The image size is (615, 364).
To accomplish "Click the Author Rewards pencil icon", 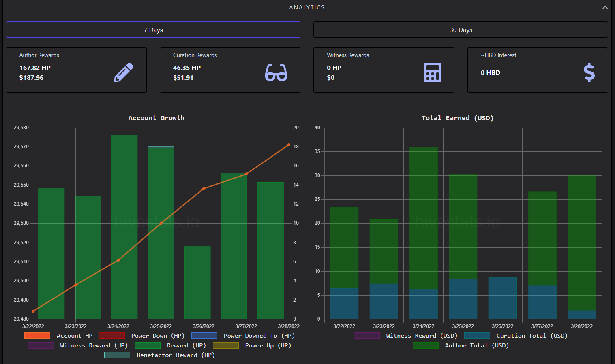I will point(124,72).
